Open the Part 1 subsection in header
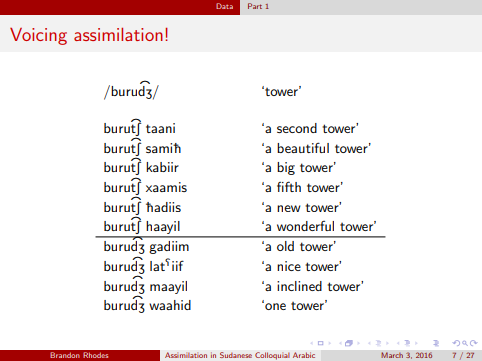The width and height of the screenshot is (482, 361). pos(258,6)
